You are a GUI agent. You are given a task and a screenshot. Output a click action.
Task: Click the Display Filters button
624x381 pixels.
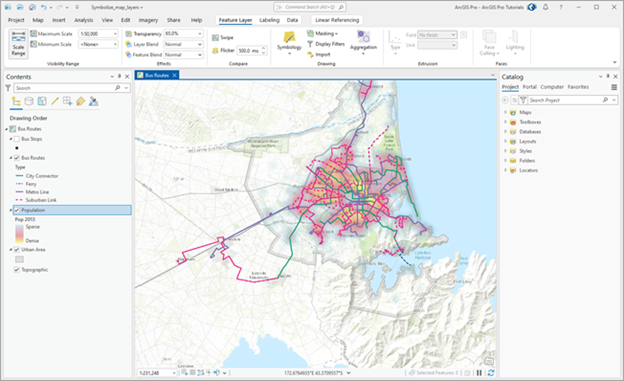[x=326, y=44]
